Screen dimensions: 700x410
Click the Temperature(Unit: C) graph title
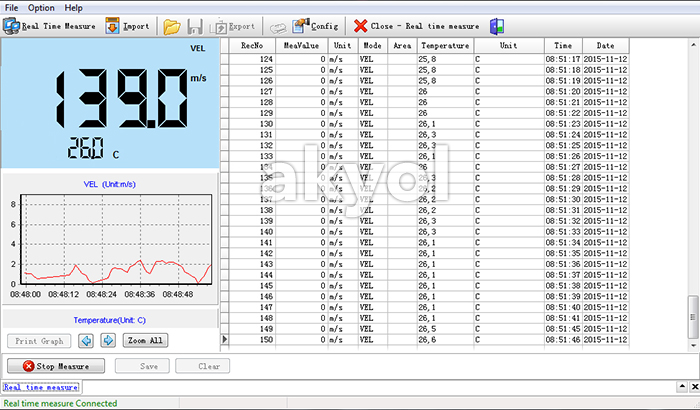point(109,320)
